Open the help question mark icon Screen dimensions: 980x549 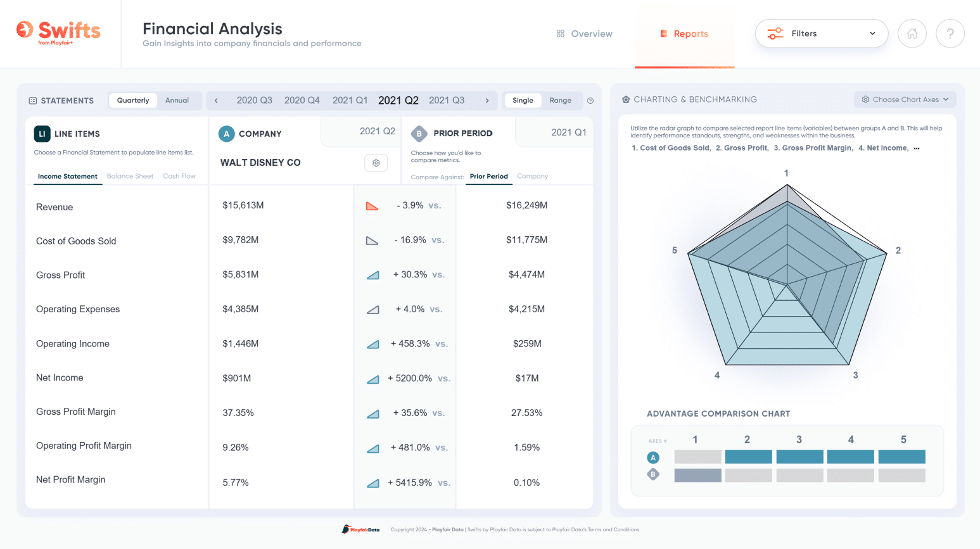coord(950,34)
